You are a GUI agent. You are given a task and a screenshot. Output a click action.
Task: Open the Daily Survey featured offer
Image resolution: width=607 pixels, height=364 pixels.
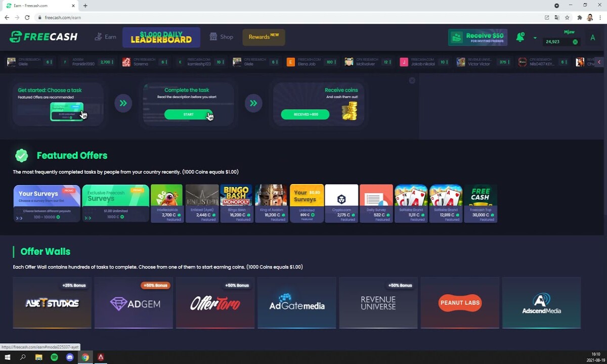coord(376,203)
